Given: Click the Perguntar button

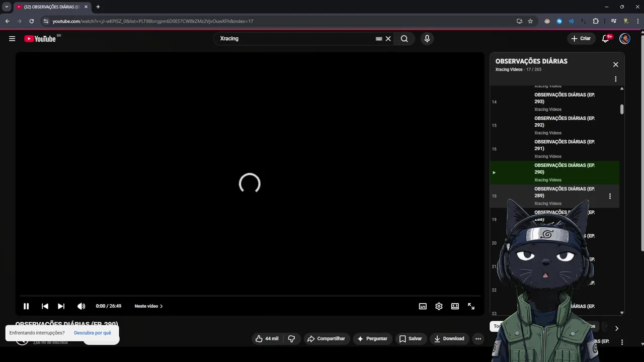Looking at the screenshot, I should click(x=372, y=339).
